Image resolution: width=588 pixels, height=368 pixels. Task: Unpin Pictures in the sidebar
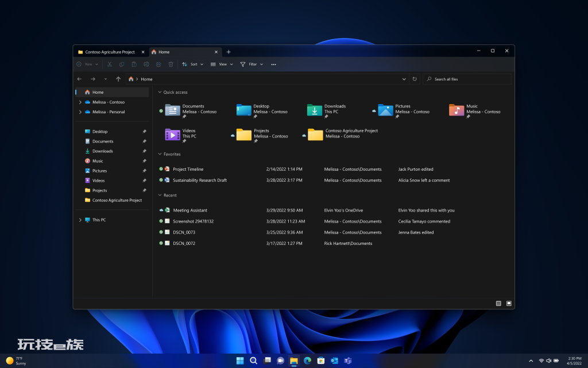[144, 170]
